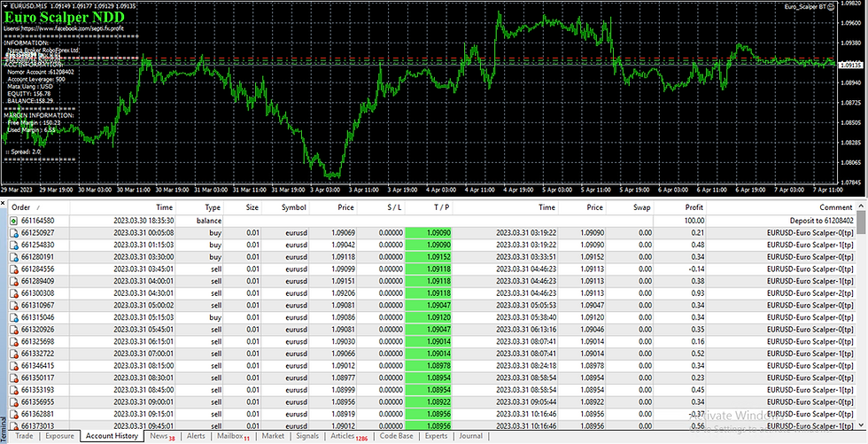Sort by the Type column header
The image size is (868, 444).
[200, 207]
